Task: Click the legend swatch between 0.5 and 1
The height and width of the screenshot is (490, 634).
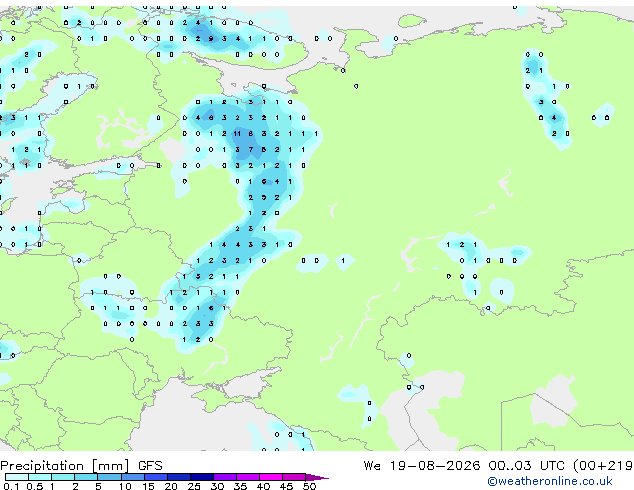Action: pos(40,477)
